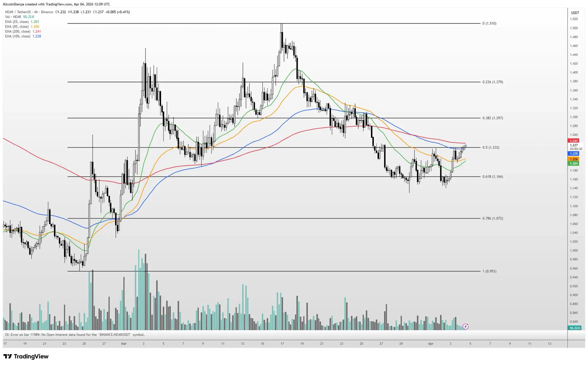Select the EMA (100, close) legend entry

[x=18, y=36]
